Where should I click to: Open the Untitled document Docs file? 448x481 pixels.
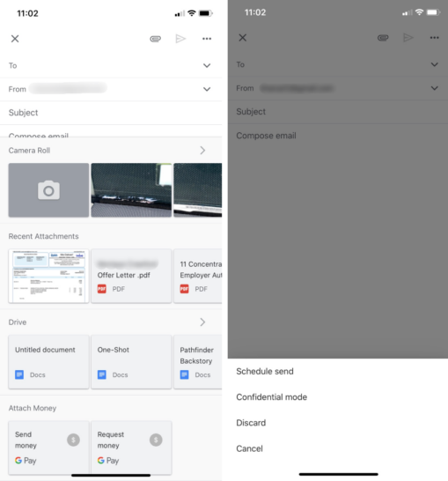pyautogui.click(x=48, y=362)
